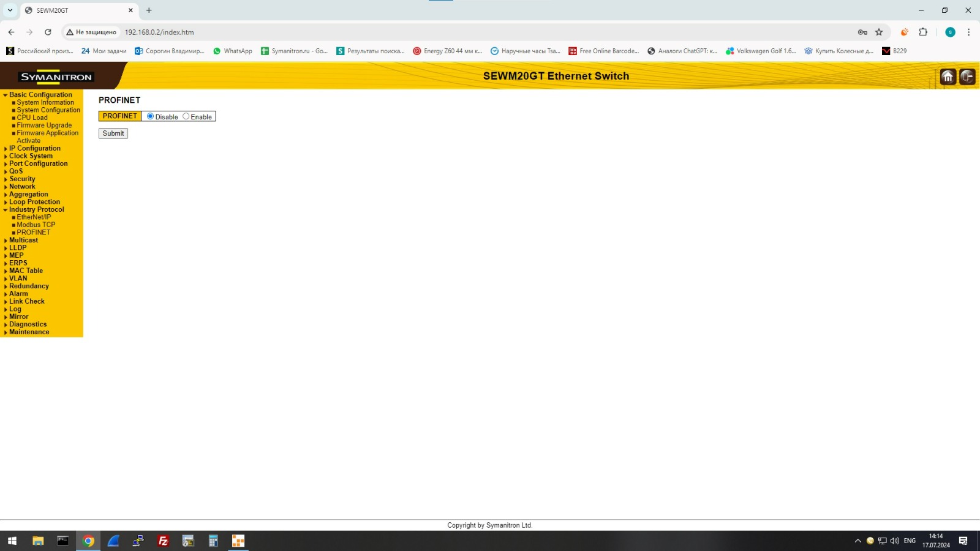Reload the page with the refresh icon
The height and width of the screenshot is (551, 980).
[x=48, y=32]
